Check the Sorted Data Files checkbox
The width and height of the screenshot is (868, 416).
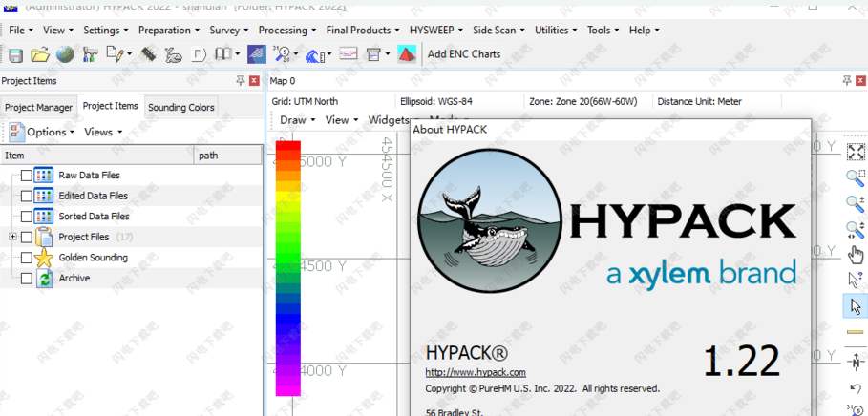[26, 217]
